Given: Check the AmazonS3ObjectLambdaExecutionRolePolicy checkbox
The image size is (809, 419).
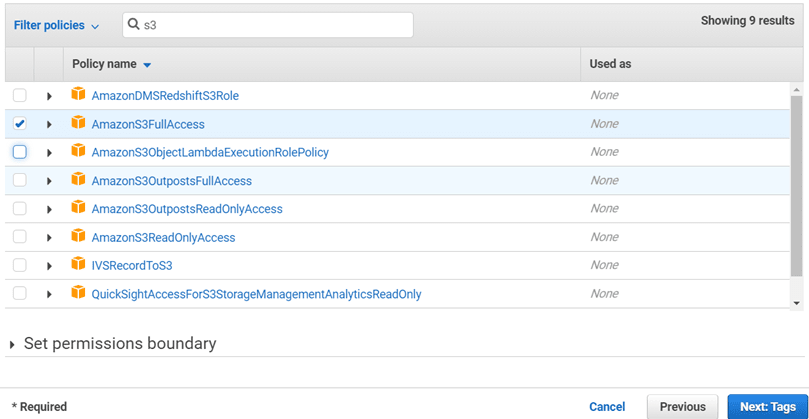Looking at the screenshot, I should pos(20,152).
